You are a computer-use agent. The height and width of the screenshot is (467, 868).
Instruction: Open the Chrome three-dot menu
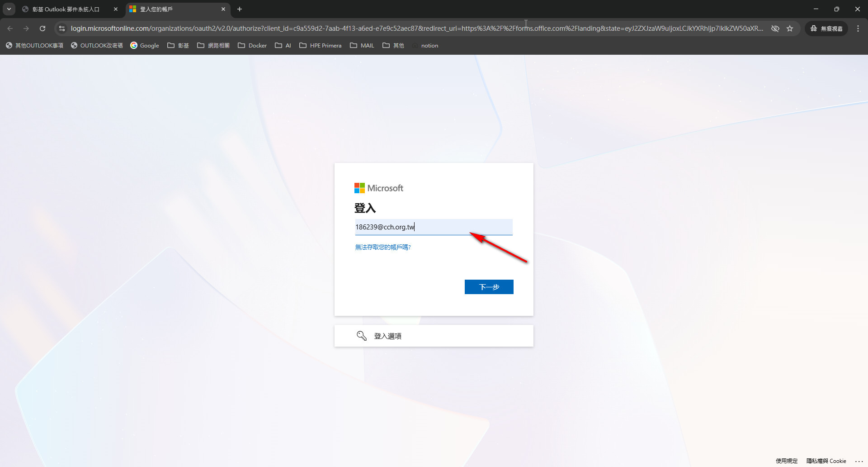tap(858, 29)
